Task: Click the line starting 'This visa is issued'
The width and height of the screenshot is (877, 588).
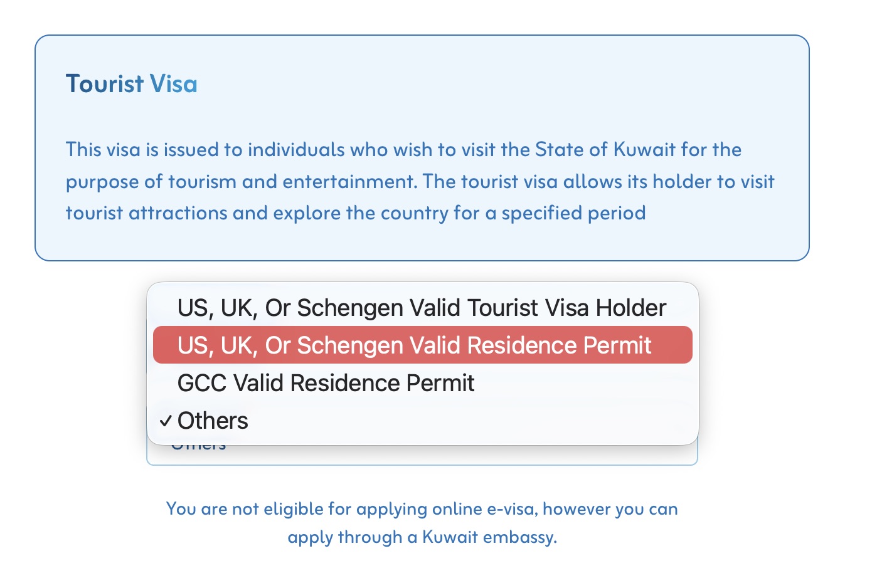Action: point(403,150)
